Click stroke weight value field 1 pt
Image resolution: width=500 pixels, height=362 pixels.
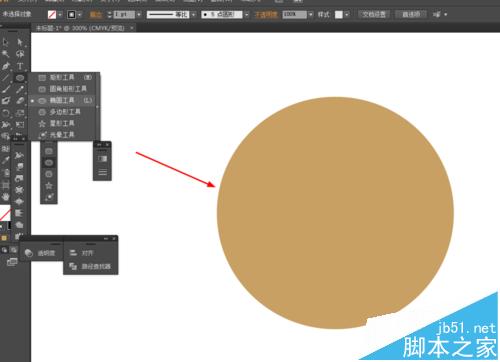click(124, 14)
